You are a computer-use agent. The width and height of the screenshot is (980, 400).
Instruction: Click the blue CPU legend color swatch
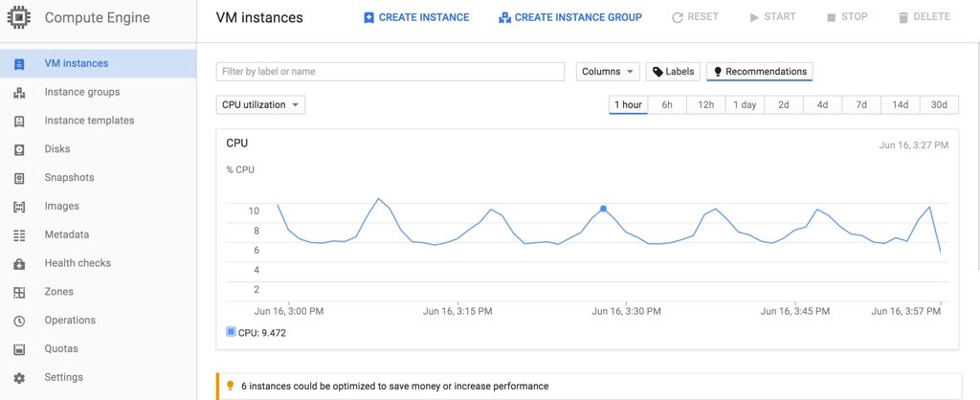[x=231, y=332]
